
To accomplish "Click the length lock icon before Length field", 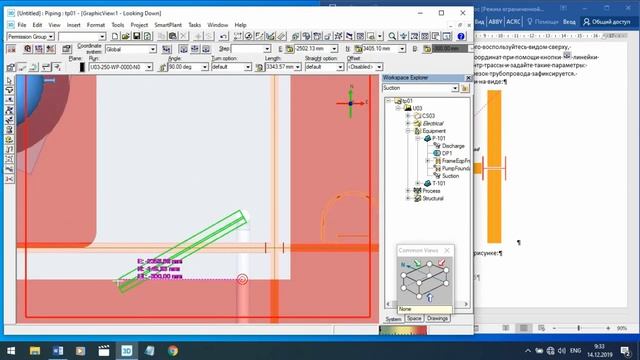I will click(259, 67).
